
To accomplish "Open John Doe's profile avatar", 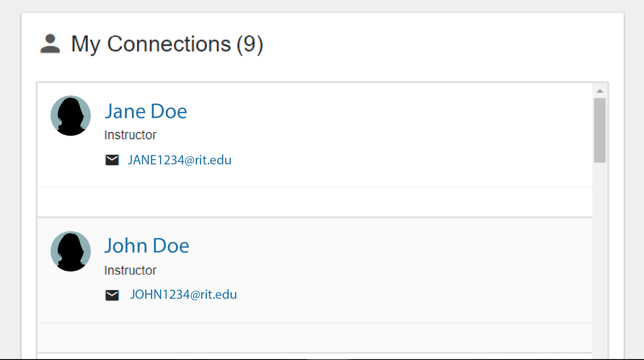I will 70,251.
